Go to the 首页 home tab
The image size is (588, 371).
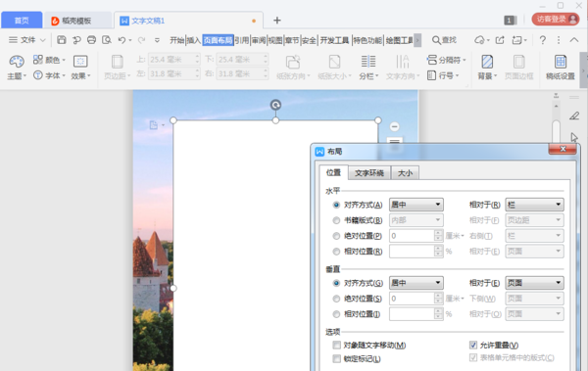[x=22, y=21]
